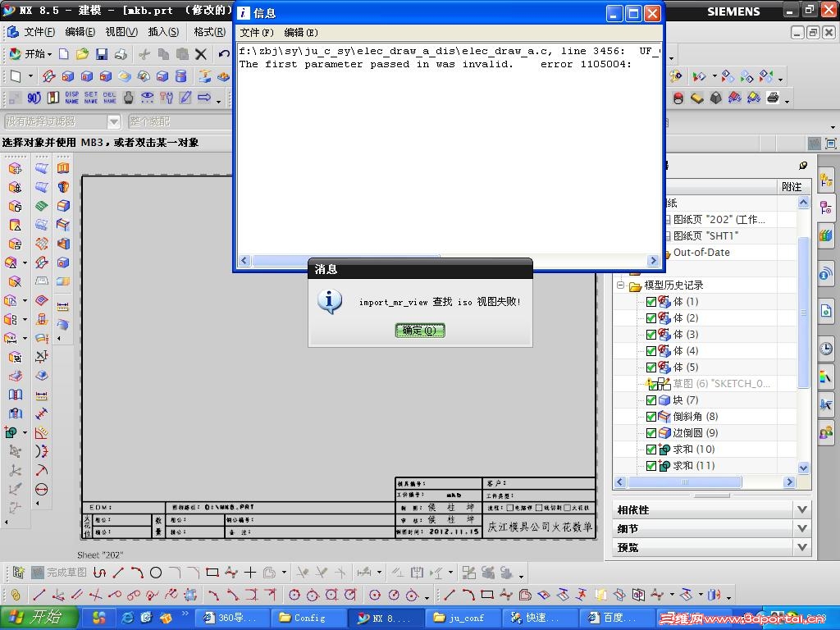Click the profile line sketch tool icon

(x=99, y=573)
